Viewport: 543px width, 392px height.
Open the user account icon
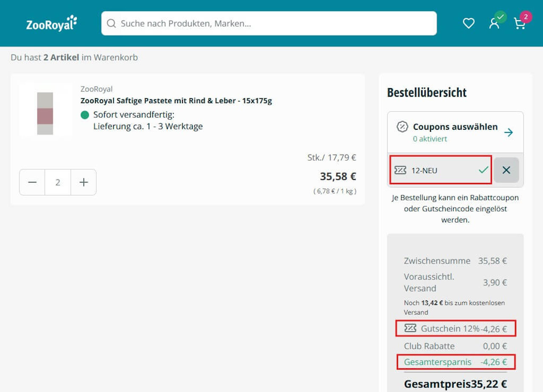click(494, 23)
